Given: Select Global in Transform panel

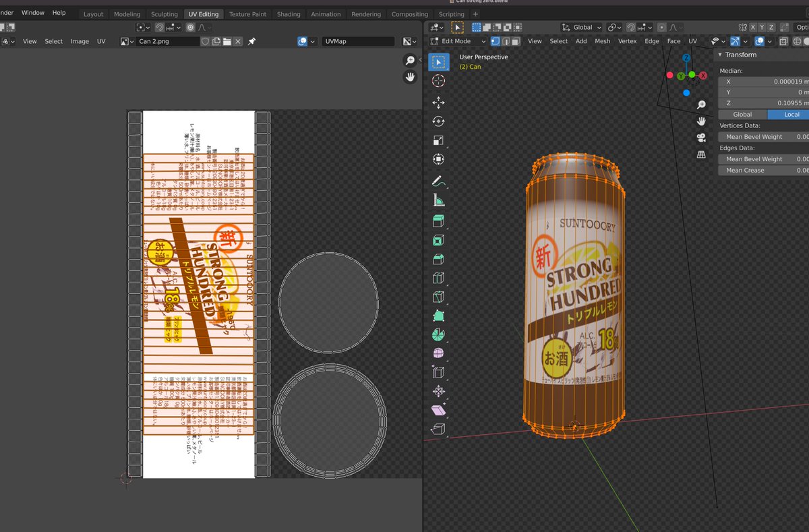Looking at the screenshot, I should click(742, 114).
